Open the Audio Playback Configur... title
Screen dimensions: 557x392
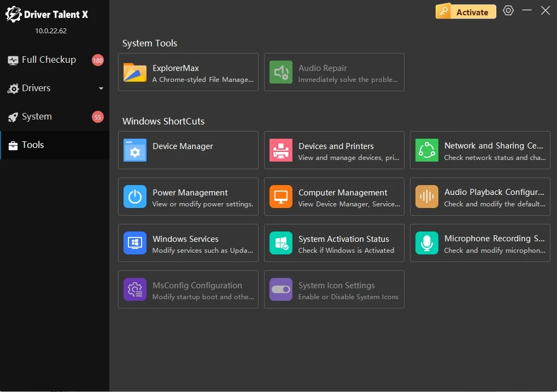pyautogui.click(x=494, y=192)
